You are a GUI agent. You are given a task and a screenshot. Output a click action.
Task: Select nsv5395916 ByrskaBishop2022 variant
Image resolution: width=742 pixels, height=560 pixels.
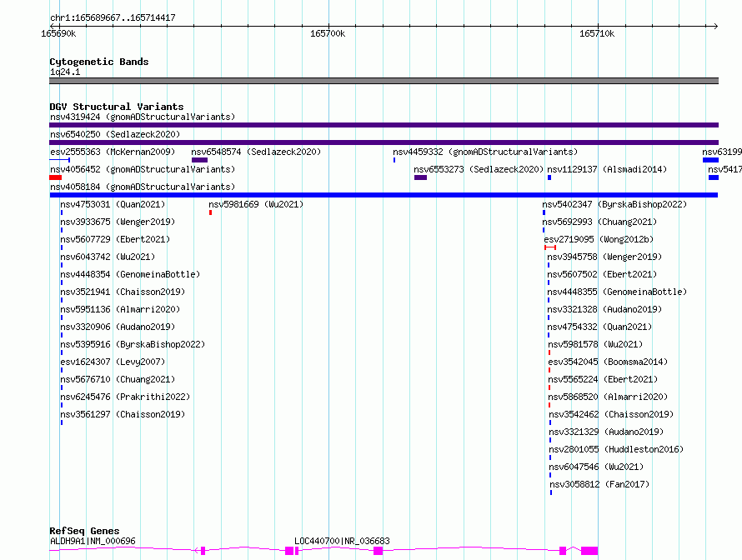[133, 344]
